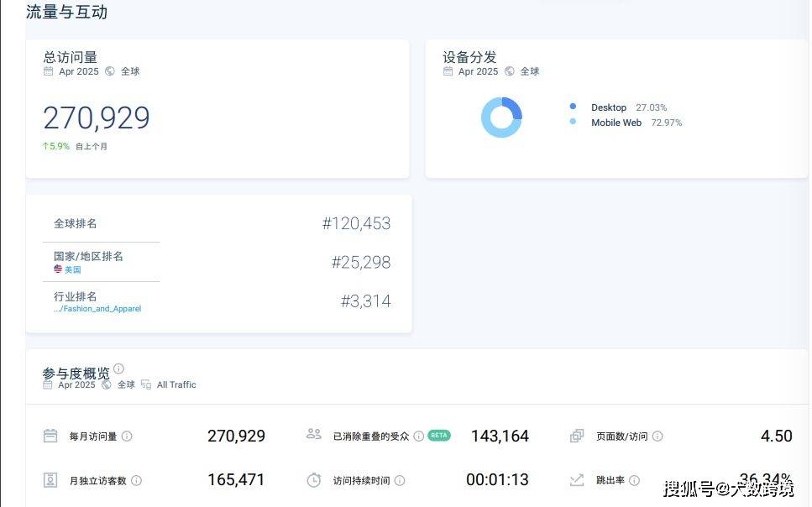Screen dimensions: 812x507
Task: Click the 全球排名 label
Action: click(x=75, y=224)
